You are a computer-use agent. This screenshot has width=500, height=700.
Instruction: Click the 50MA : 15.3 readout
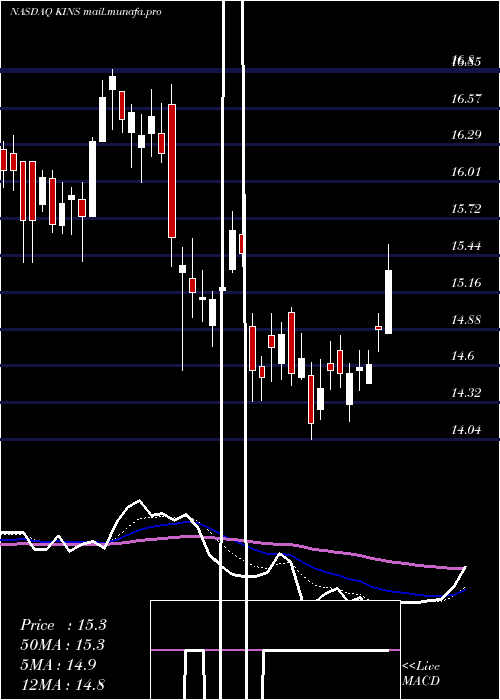tap(62, 645)
